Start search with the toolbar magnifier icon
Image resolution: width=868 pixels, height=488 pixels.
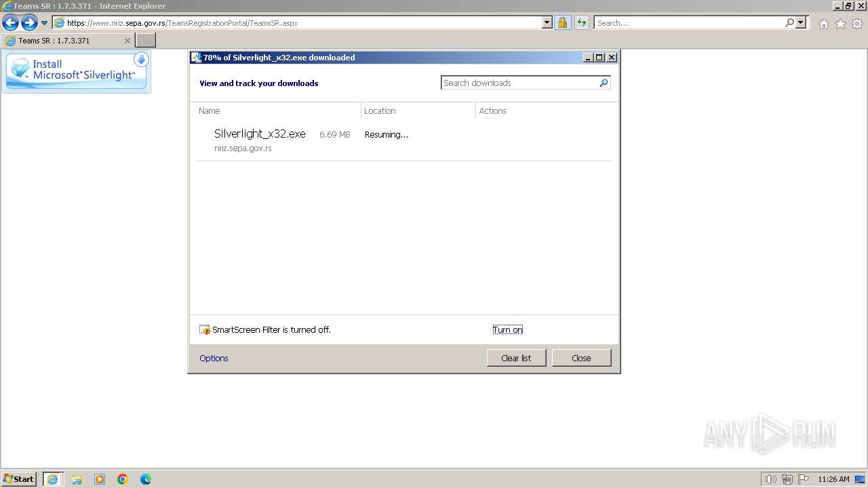click(789, 22)
